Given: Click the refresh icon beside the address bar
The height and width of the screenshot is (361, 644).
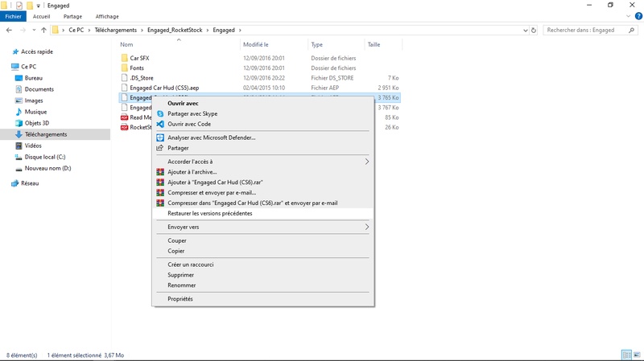Looking at the screenshot, I should (x=533, y=30).
